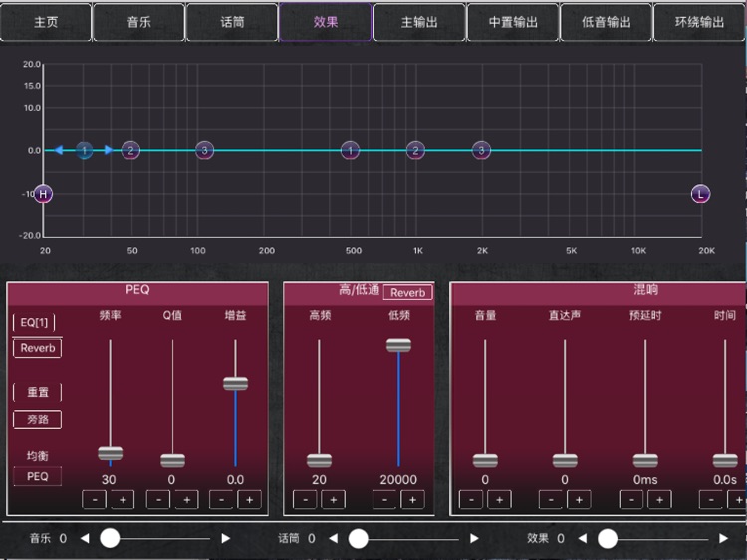Select EQ node 3 near 2K

[x=481, y=151]
